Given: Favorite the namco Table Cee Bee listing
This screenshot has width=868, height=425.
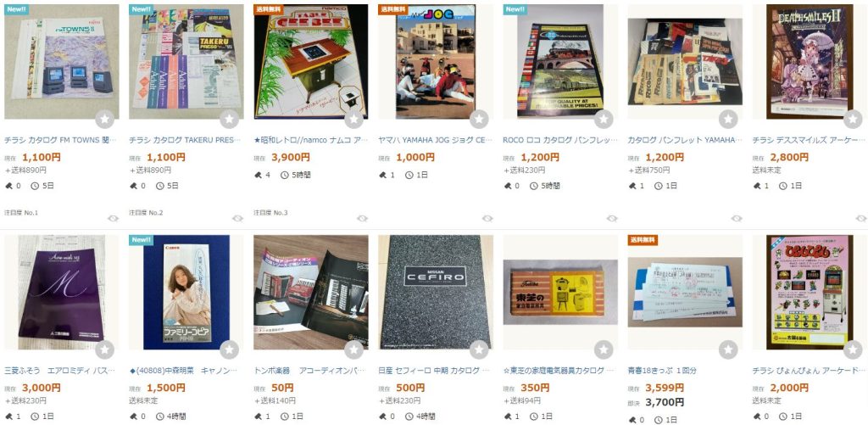Looking at the screenshot, I should (x=353, y=119).
